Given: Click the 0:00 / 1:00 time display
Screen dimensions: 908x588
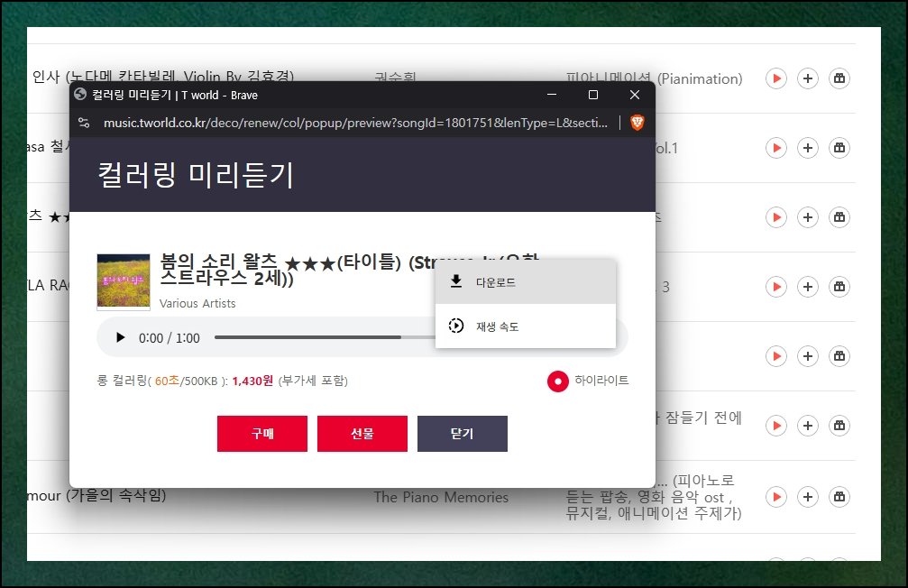Looking at the screenshot, I should pos(170,338).
